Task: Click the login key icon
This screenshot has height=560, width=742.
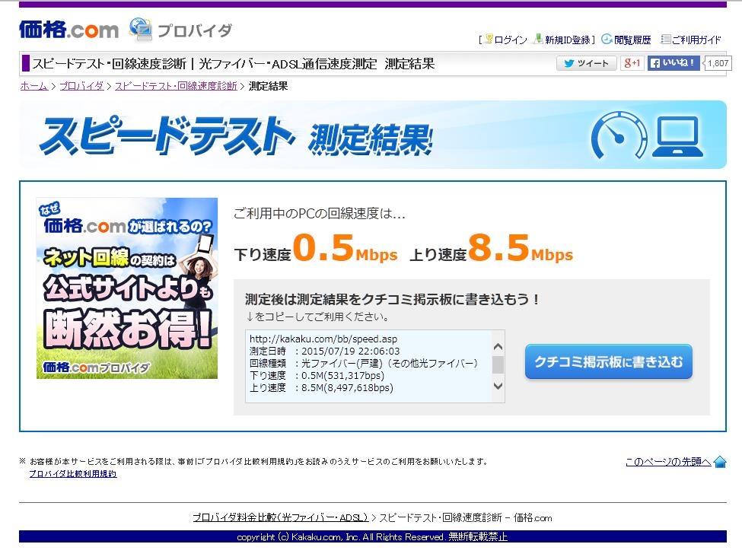Action: coord(489,39)
